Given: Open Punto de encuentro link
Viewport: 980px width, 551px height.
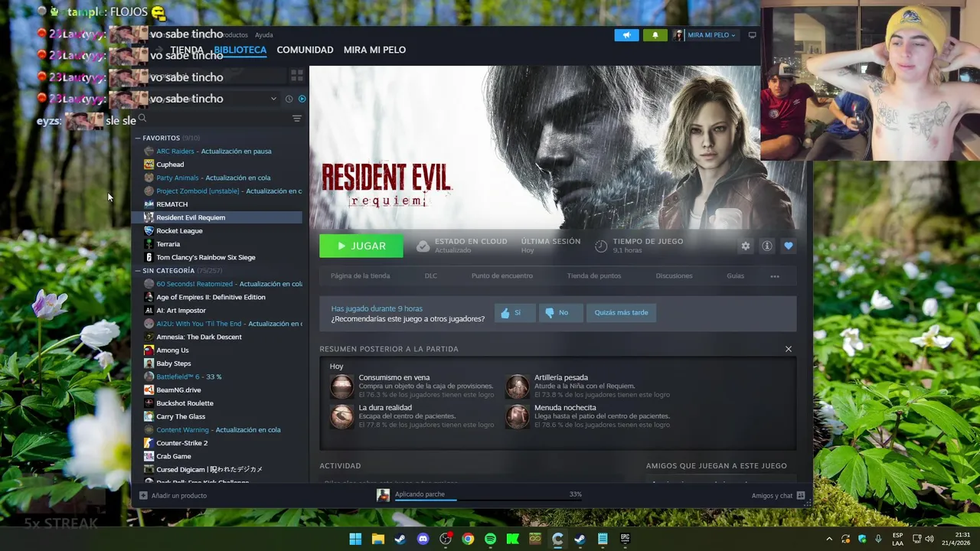Looking at the screenshot, I should [502, 276].
